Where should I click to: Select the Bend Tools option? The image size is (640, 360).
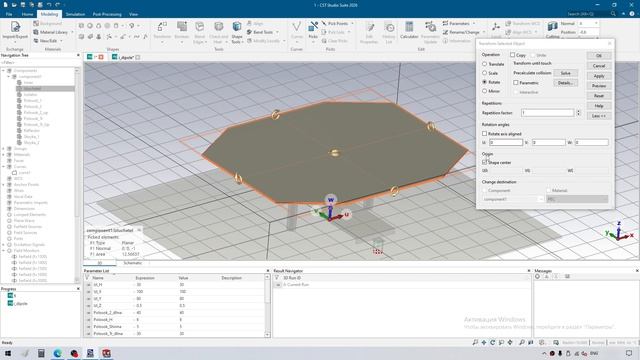(x=260, y=32)
